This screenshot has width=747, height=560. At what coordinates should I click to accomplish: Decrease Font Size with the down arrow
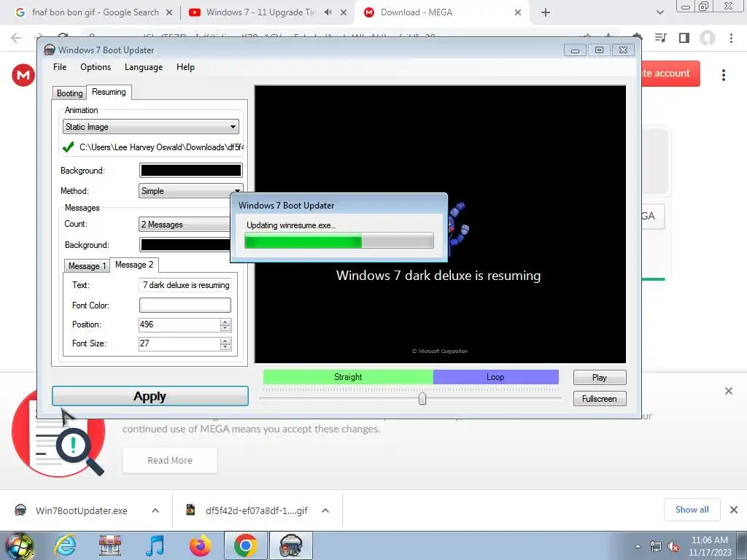click(225, 347)
